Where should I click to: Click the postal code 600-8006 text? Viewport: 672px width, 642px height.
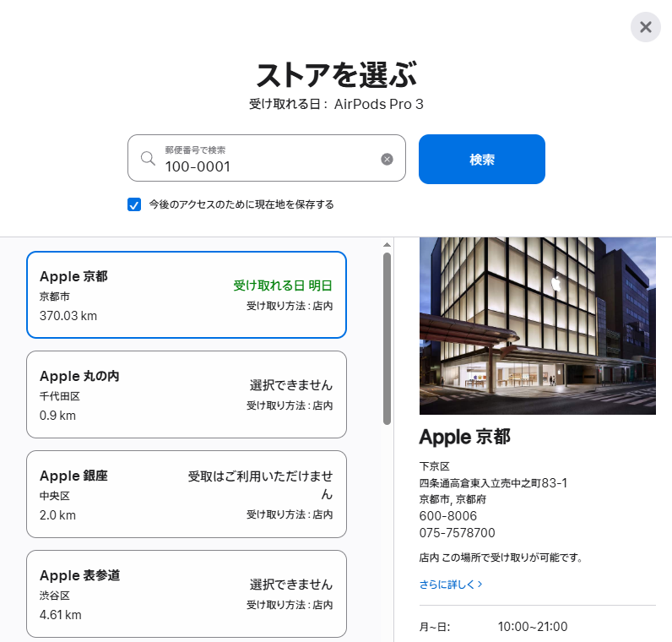(447, 516)
